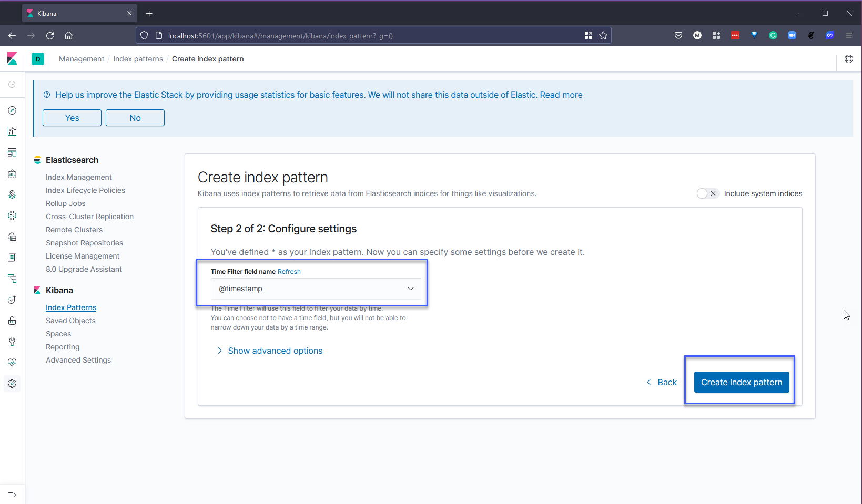Click the browser address bar
This screenshot has height=504, width=862.
click(x=368, y=36)
